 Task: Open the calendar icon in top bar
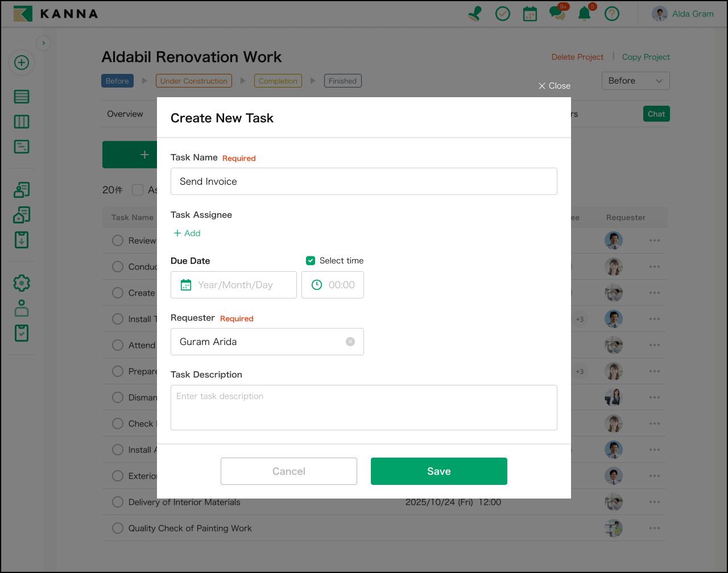tap(530, 14)
